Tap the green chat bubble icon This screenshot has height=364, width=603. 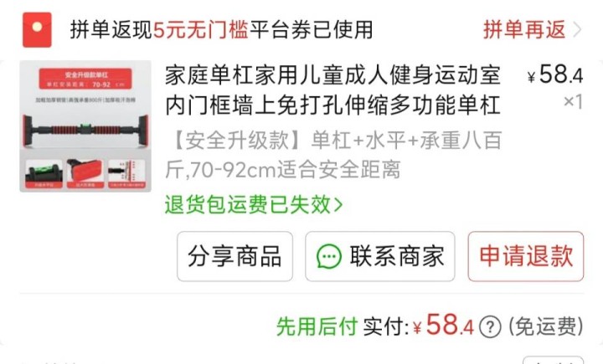coord(329,256)
